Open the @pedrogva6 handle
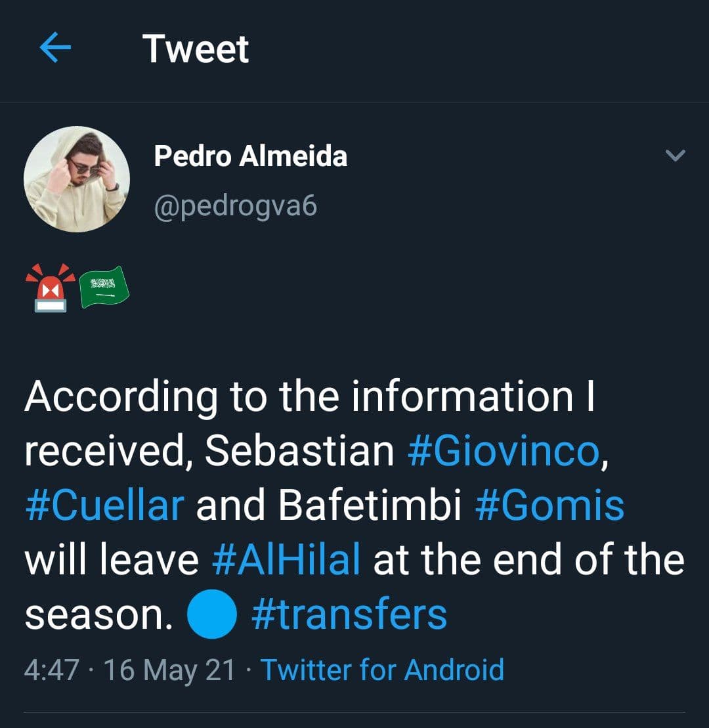Screen dimensions: 709x728 coord(235,206)
